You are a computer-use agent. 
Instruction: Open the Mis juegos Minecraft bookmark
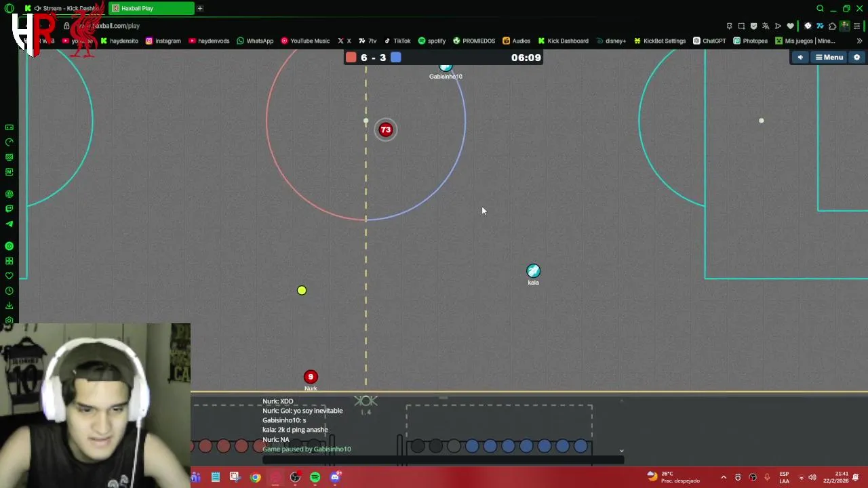[x=805, y=41]
